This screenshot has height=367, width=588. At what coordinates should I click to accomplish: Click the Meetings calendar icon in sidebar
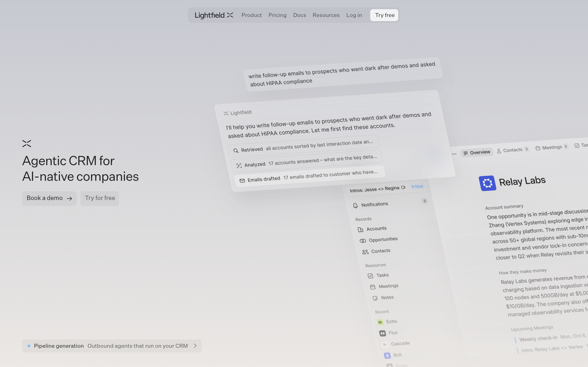(373, 287)
